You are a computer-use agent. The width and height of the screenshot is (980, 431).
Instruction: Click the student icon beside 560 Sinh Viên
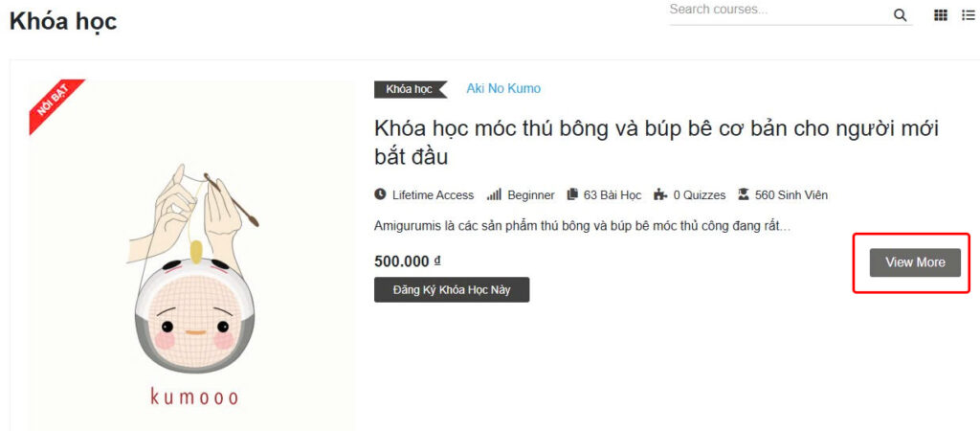click(744, 195)
